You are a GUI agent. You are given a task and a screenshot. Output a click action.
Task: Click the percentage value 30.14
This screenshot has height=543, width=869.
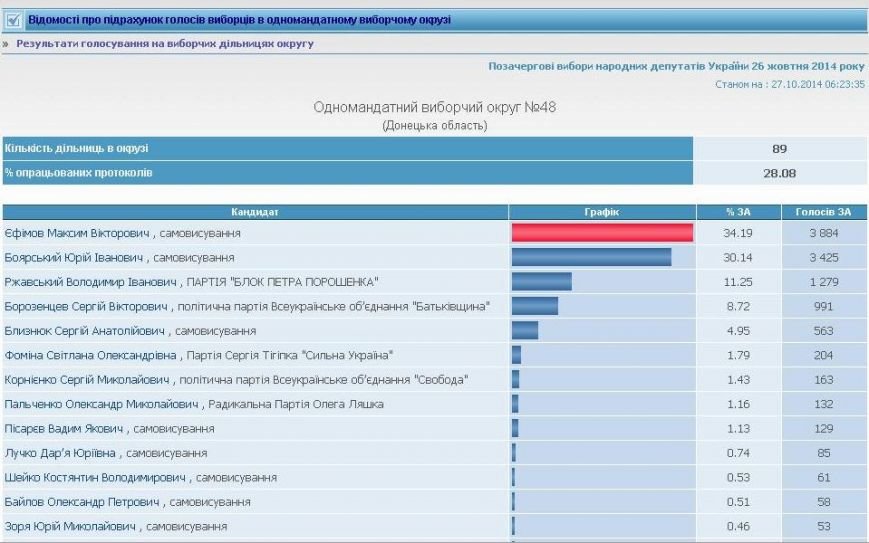click(x=738, y=258)
